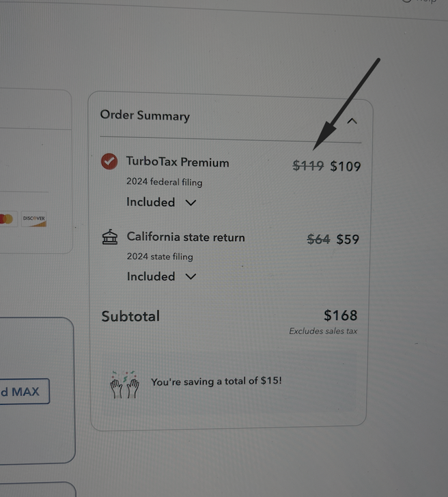This screenshot has height=497, width=448.
Task: Click the crossed-out $119 original price
Action: pyautogui.click(x=308, y=166)
